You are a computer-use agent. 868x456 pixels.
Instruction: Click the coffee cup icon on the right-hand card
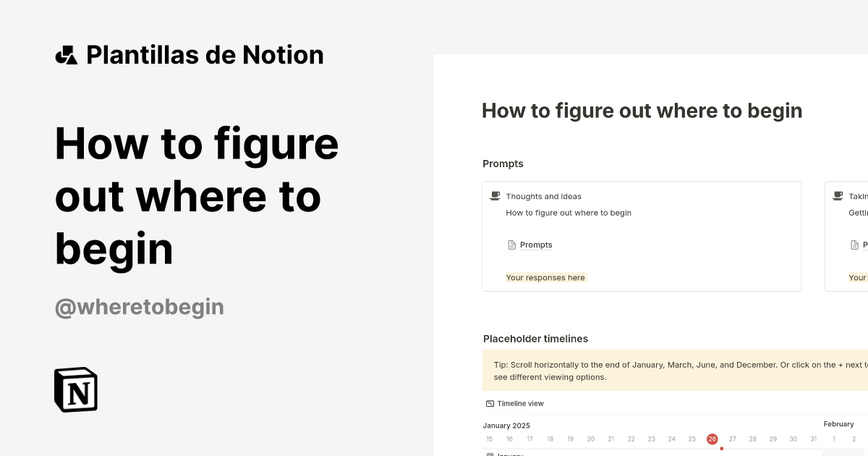tap(836, 195)
